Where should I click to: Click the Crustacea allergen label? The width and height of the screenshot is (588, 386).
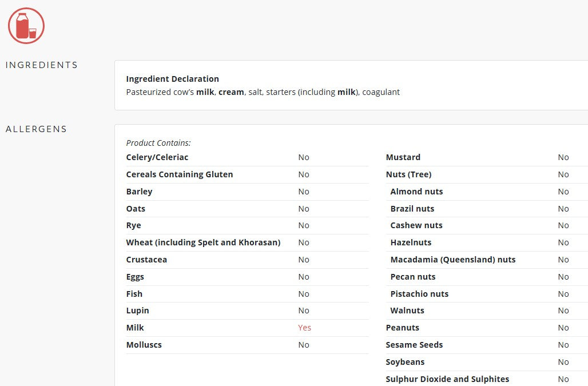146,260
